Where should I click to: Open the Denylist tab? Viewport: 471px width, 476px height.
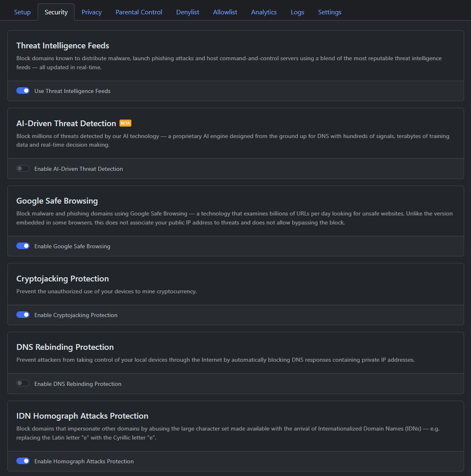[x=187, y=12]
